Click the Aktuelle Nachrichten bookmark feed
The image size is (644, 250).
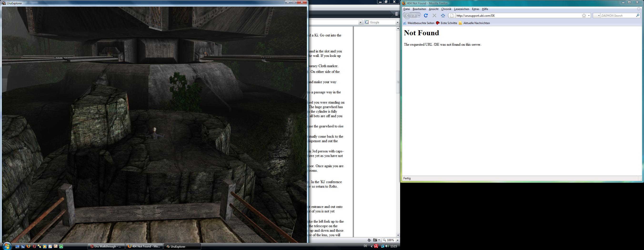click(474, 23)
